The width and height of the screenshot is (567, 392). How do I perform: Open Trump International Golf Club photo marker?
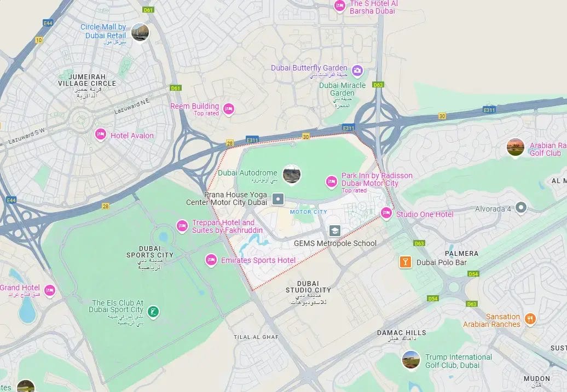click(x=411, y=360)
